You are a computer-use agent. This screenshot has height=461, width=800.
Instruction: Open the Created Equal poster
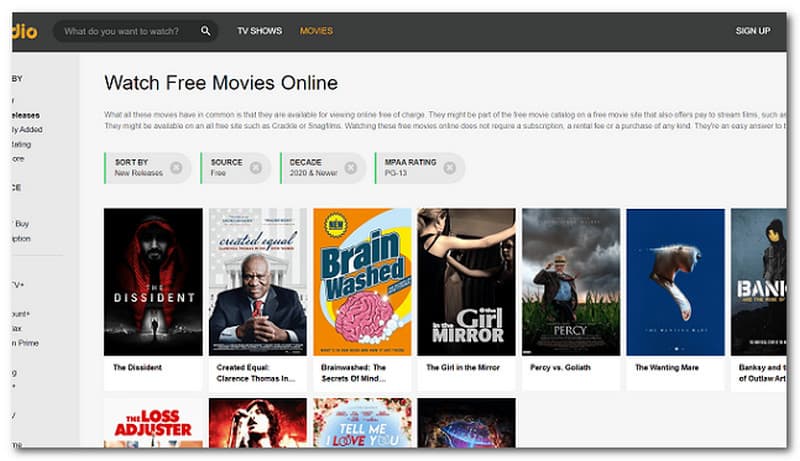[258, 281]
